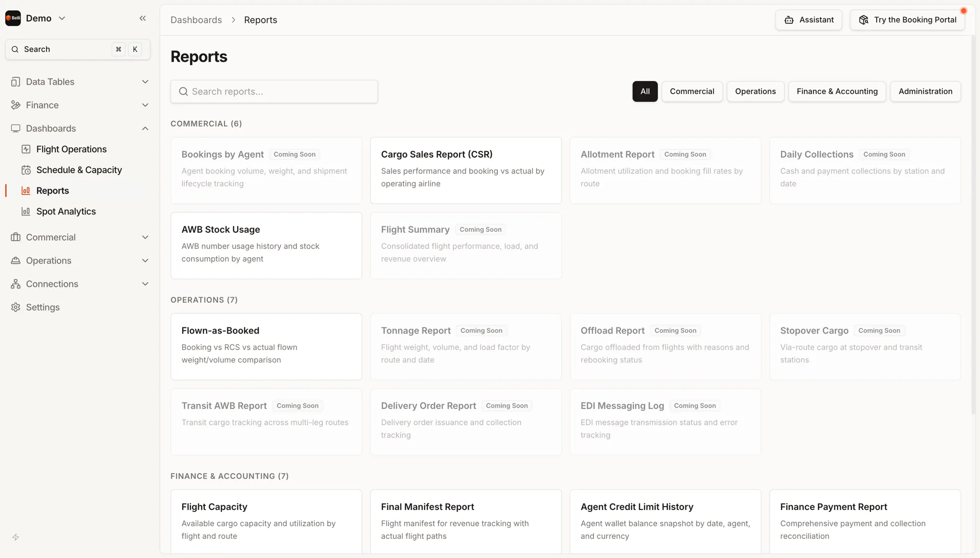Image resolution: width=980 pixels, height=558 pixels.
Task: Open the Assistant button
Action: (x=808, y=20)
